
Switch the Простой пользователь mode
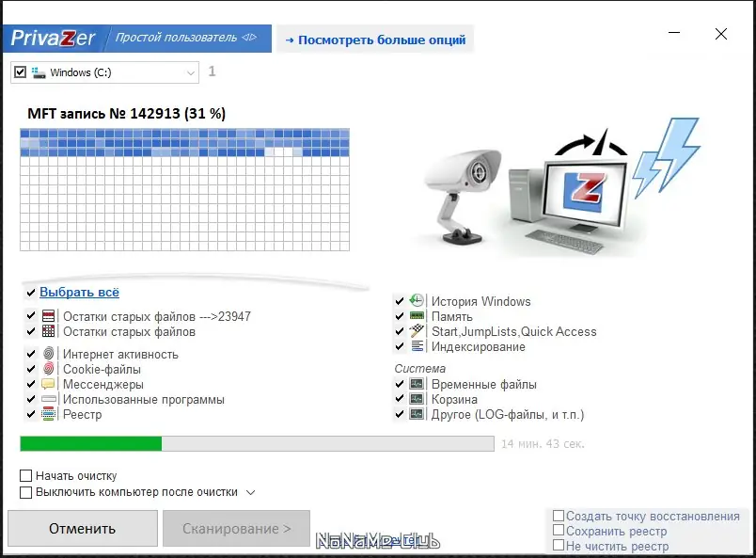pos(185,38)
